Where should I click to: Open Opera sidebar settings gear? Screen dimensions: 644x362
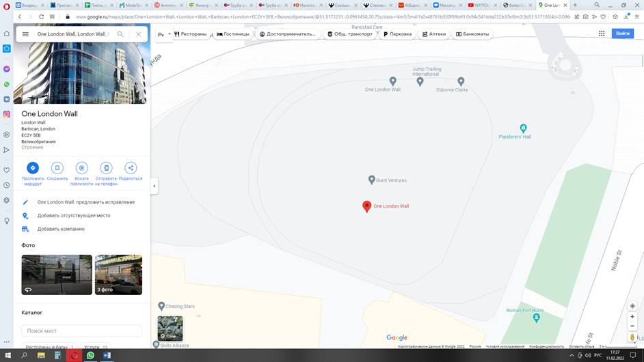coord(7,200)
